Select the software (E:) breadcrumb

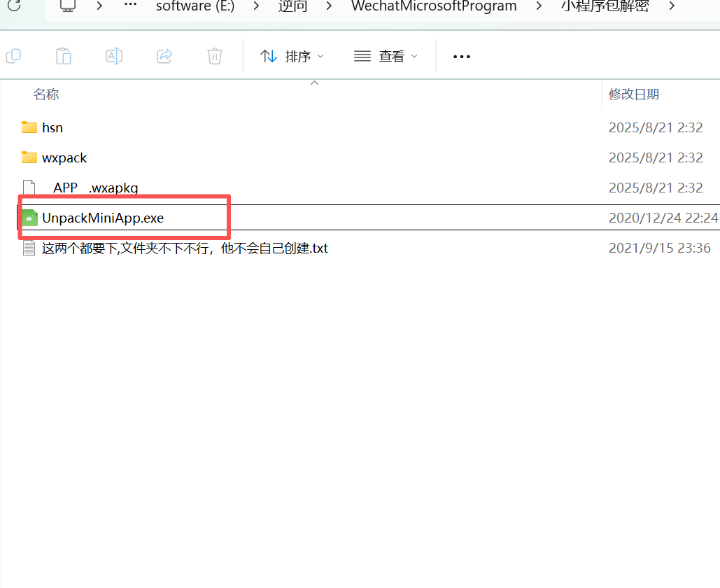195,6
